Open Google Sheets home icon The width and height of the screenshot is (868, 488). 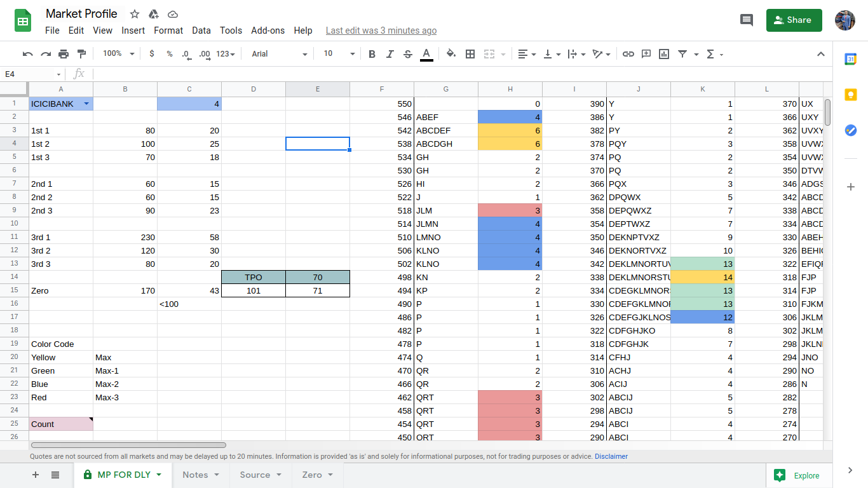pyautogui.click(x=24, y=21)
